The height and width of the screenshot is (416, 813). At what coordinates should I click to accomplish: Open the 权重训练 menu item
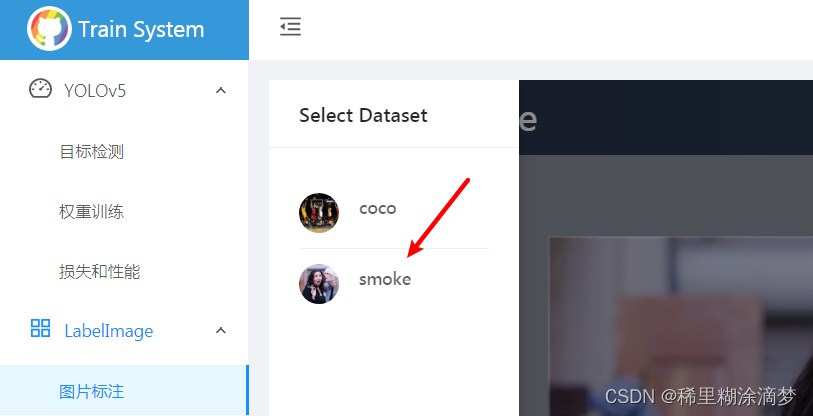(92, 212)
